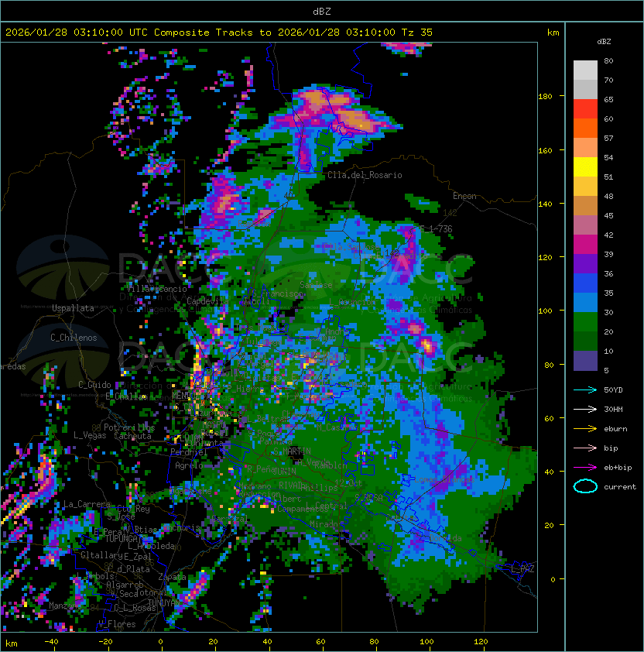Click the 'Campamentos' map label
This screenshot has width=644, height=652.
303,509
